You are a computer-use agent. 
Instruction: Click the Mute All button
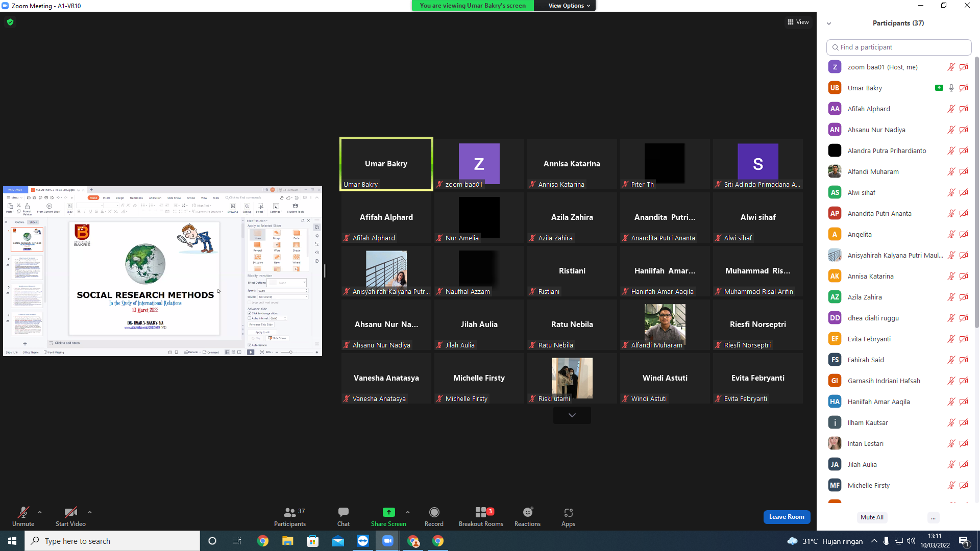pyautogui.click(x=872, y=517)
